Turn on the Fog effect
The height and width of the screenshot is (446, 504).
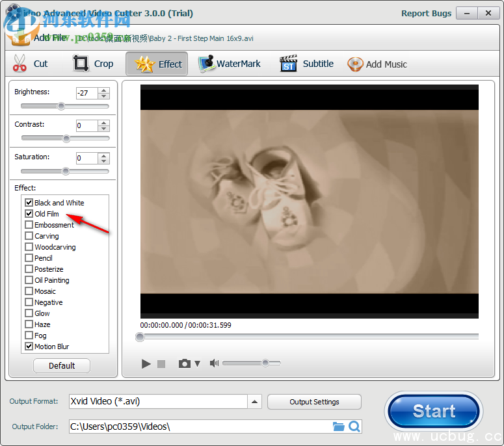29,335
